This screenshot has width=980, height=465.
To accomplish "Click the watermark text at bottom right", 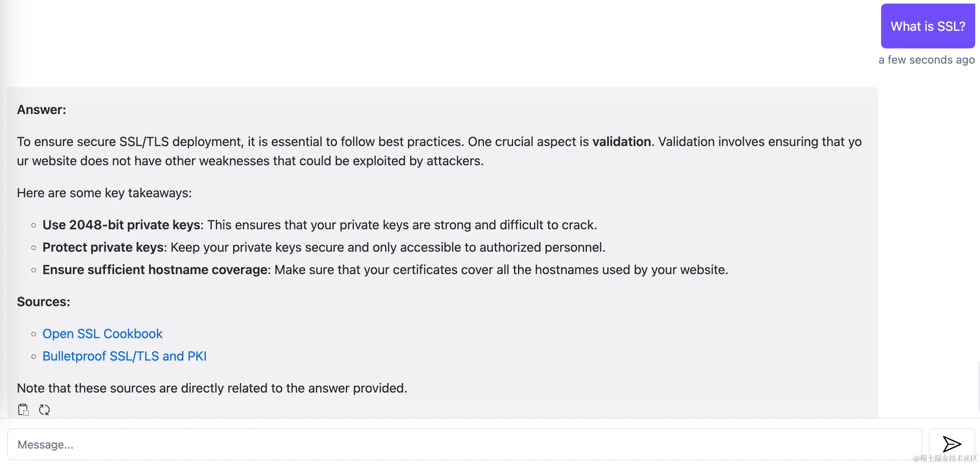I will (x=945, y=458).
